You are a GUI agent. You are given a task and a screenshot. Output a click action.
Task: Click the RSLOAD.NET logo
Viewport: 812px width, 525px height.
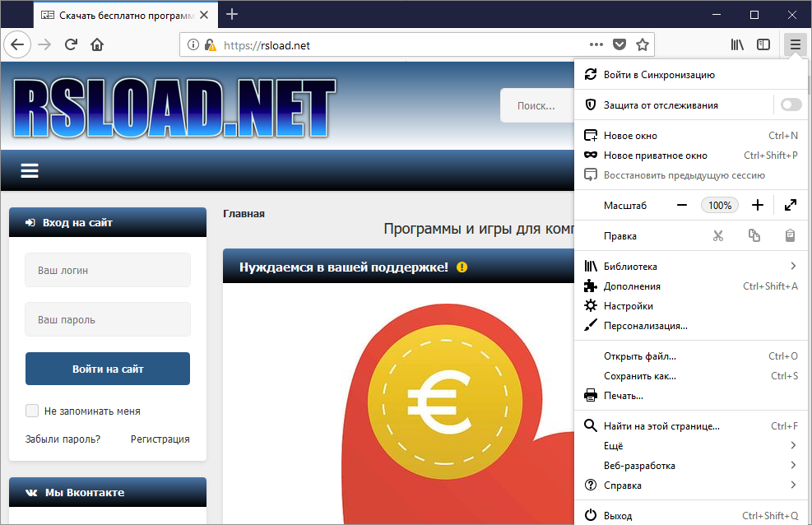[174, 109]
